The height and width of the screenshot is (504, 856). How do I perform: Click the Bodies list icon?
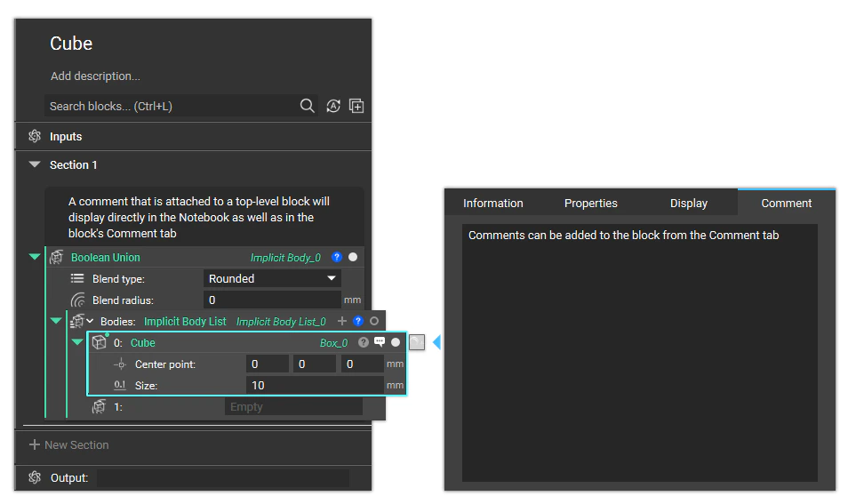[77, 321]
